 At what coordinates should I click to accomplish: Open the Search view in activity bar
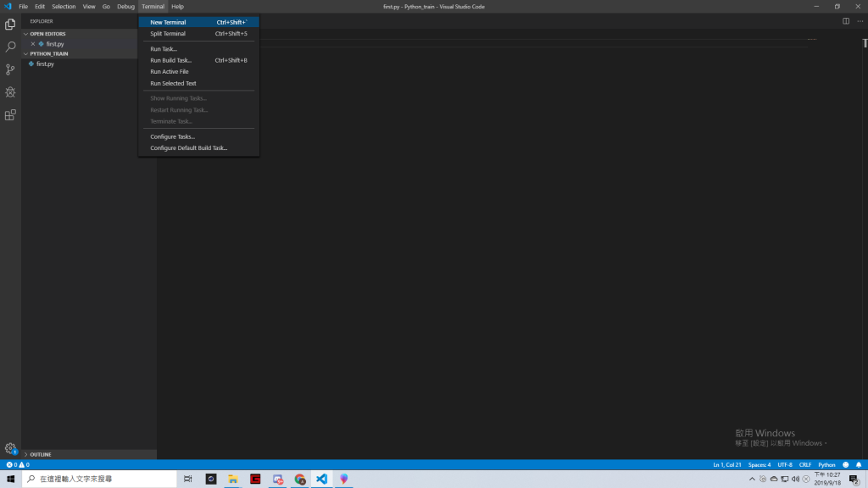click(10, 47)
